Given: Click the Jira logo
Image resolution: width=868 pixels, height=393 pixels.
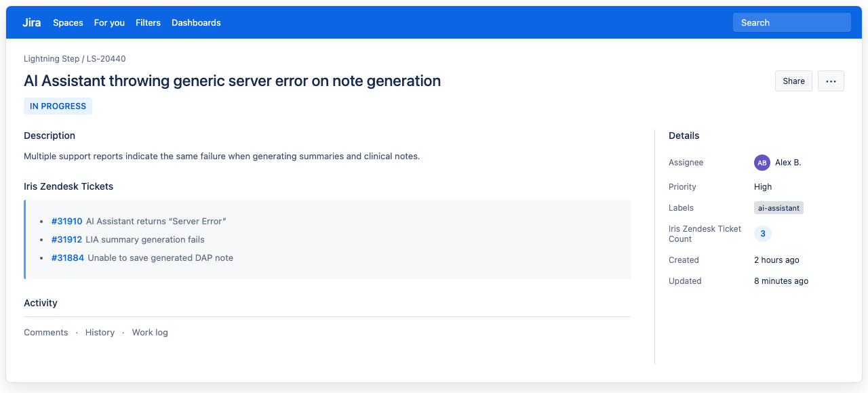Looking at the screenshot, I should (31, 22).
